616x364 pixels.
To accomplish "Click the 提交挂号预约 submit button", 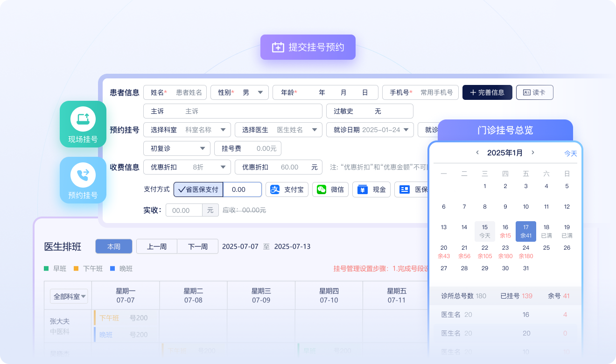I will [308, 47].
